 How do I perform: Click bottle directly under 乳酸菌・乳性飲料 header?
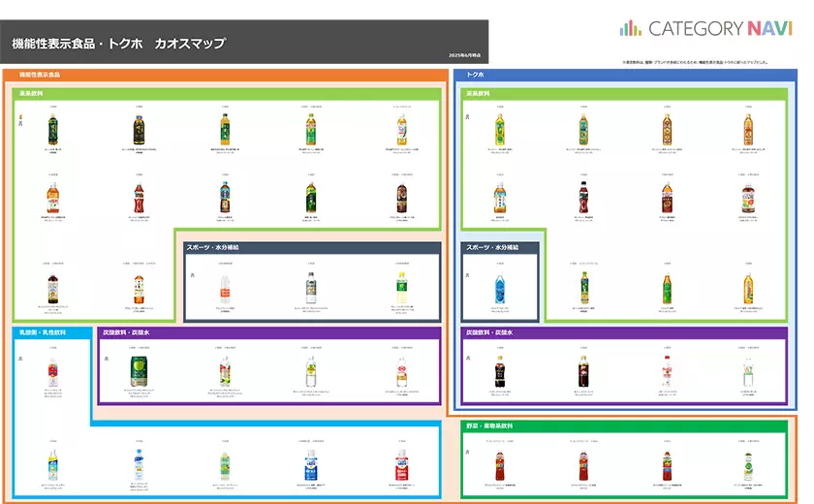[x=53, y=372]
